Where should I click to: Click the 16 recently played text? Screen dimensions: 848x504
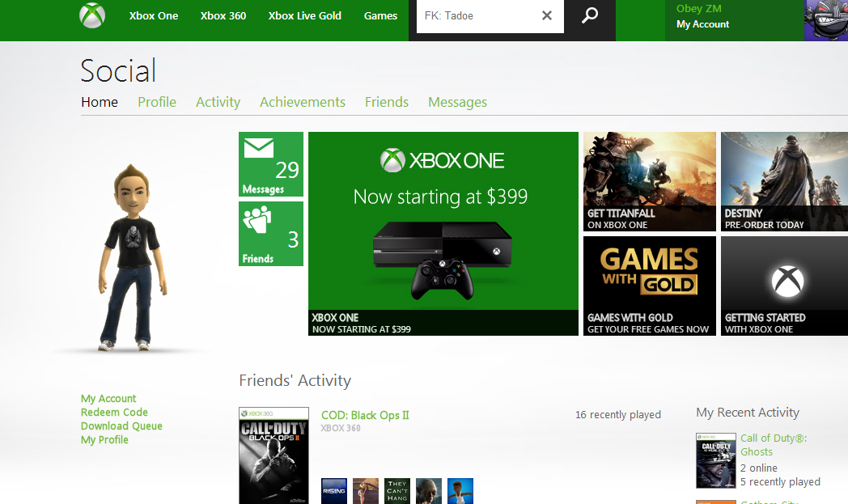pos(618,415)
